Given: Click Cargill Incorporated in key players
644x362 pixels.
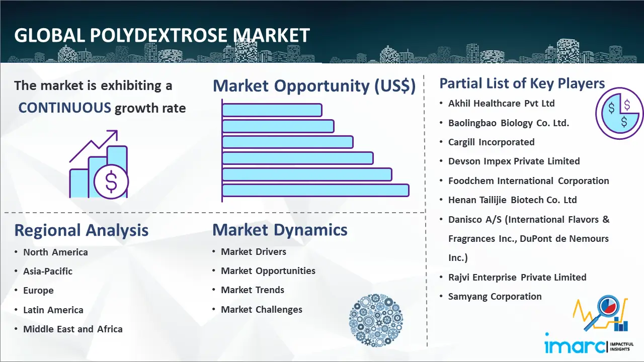Looking at the screenshot, I should pos(491,142).
